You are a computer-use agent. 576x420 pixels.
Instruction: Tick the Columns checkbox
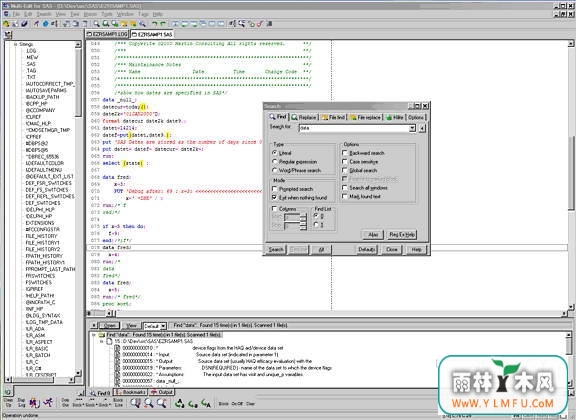click(x=274, y=208)
